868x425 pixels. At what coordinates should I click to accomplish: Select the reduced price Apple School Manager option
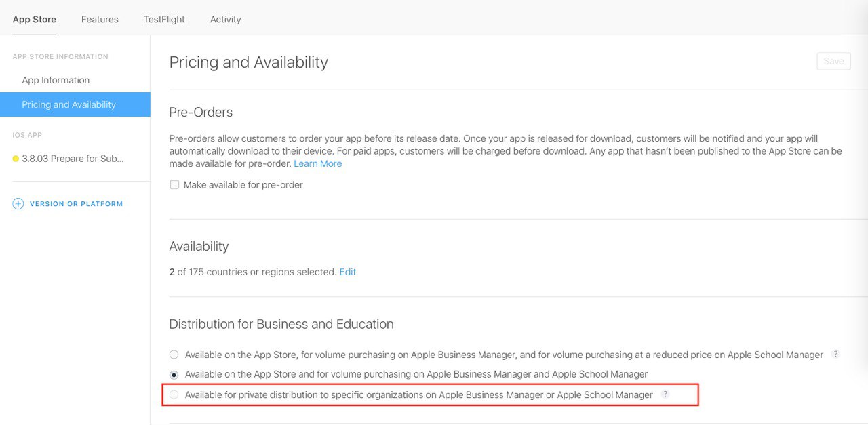click(x=174, y=355)
